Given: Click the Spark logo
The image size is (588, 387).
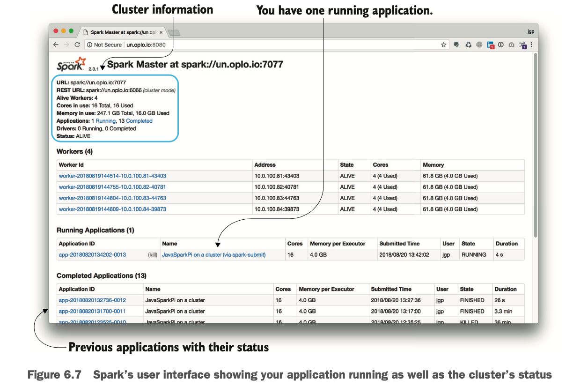Looking at the screenshot, I should tap(72, 64).
